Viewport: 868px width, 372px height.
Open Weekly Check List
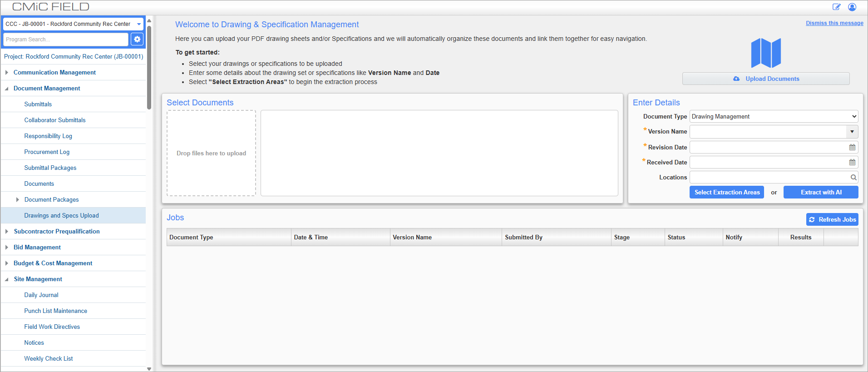[x=49, y=358]
